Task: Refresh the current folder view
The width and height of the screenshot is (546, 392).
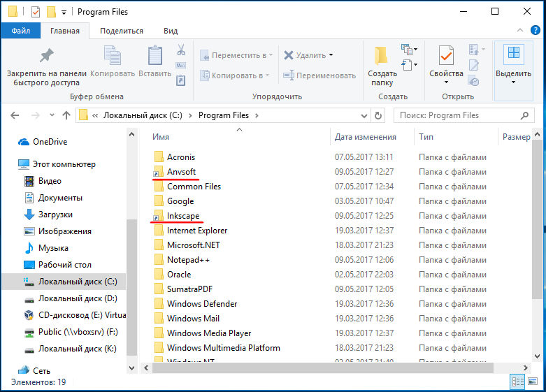Action: click(378, 115)
